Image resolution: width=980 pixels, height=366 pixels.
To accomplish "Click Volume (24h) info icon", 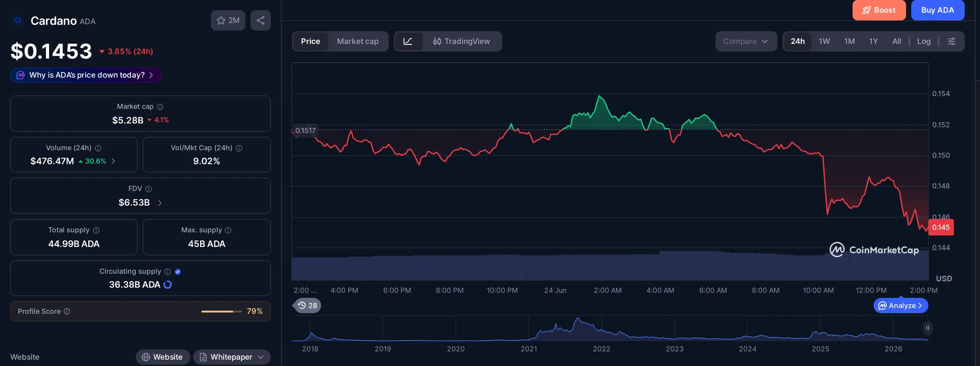I will pyautogui.click(x=98, y=148).
